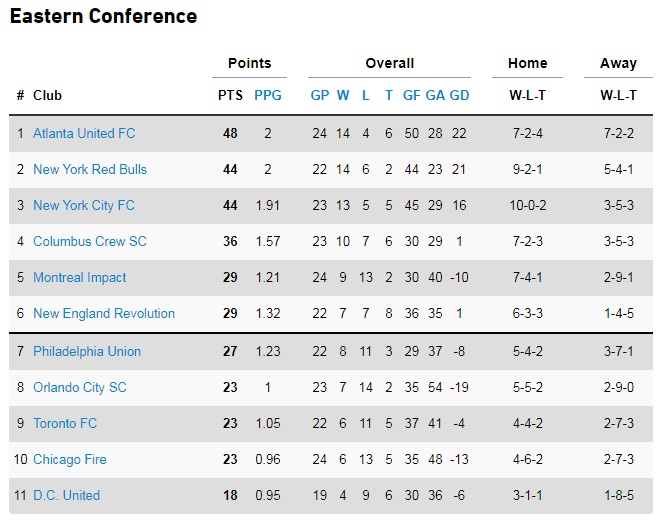Open the Columbus Crew SC club page

90,241
